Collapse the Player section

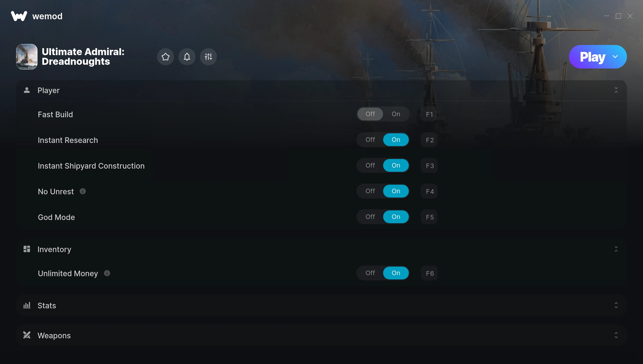616,90
